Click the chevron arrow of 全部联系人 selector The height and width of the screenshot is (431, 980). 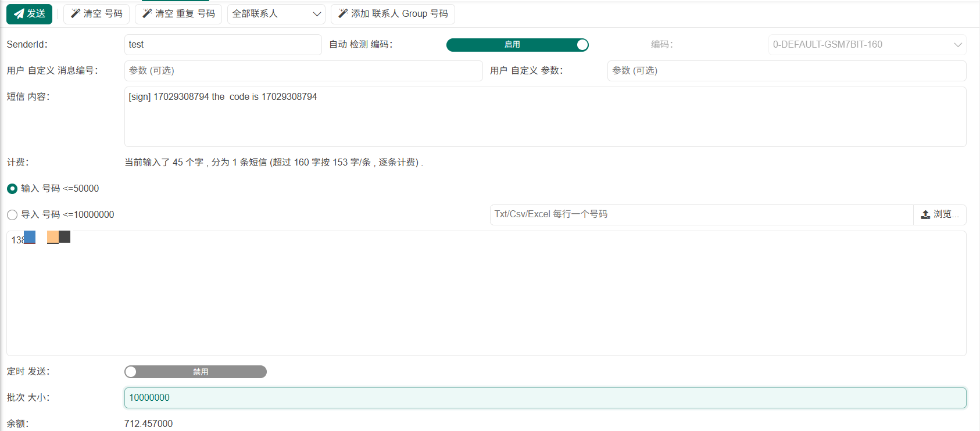pyautogui.click(x=317, y=14)
